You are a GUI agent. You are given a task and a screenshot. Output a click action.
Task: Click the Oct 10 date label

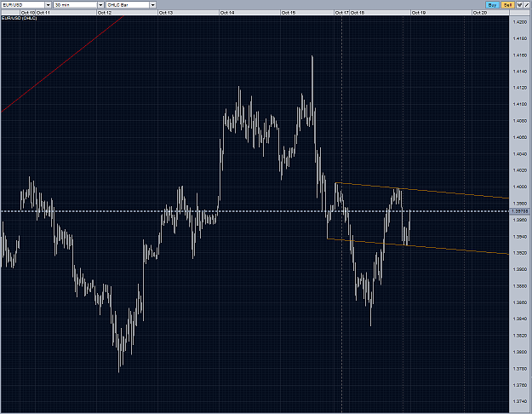[x=28, y=13]
